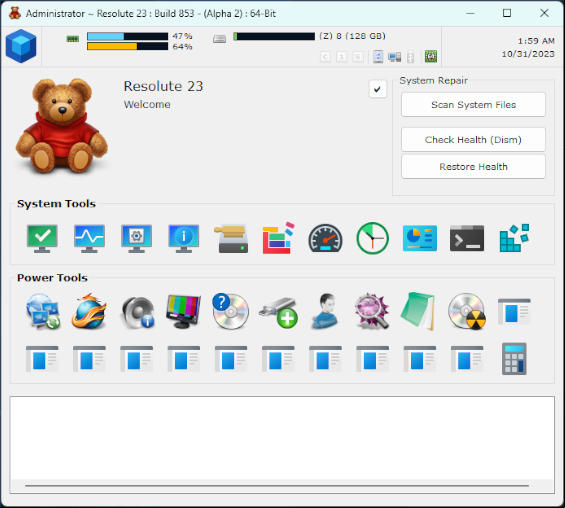The image size is (565, 508).
Task: Click the Restore Health button
Action: (x=473, y=166)
